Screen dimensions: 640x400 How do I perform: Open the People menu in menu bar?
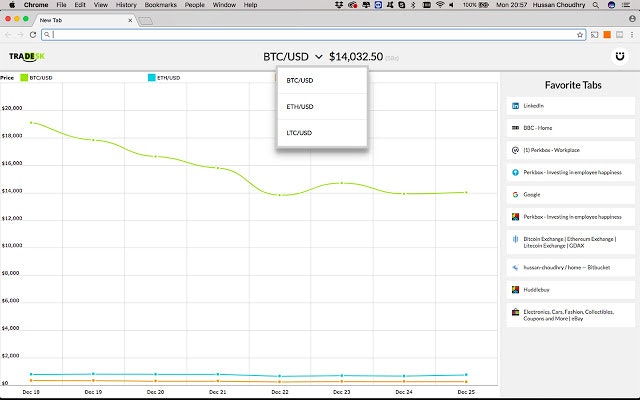pos(195,5)
